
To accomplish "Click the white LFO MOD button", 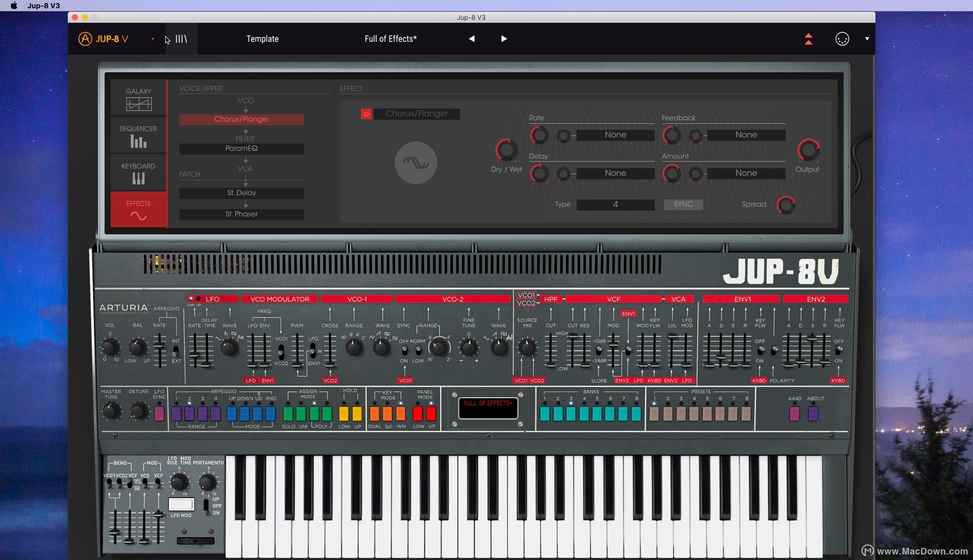I will [181, 504].
